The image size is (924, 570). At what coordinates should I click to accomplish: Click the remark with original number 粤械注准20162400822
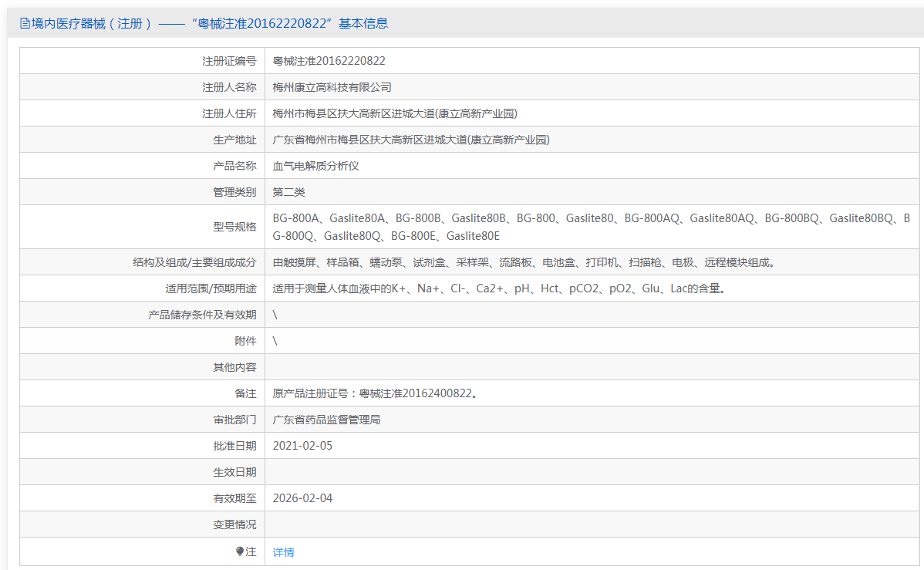376,393
